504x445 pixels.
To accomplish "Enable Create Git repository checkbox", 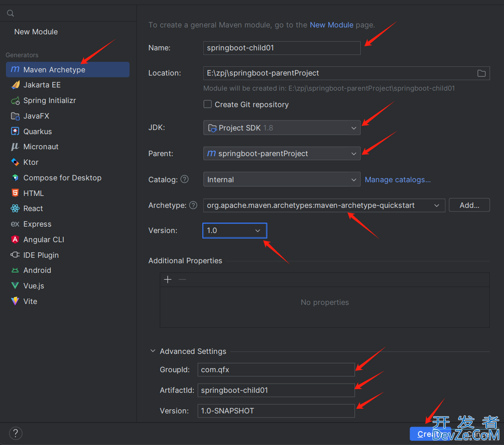I will (x=208, y=104).
